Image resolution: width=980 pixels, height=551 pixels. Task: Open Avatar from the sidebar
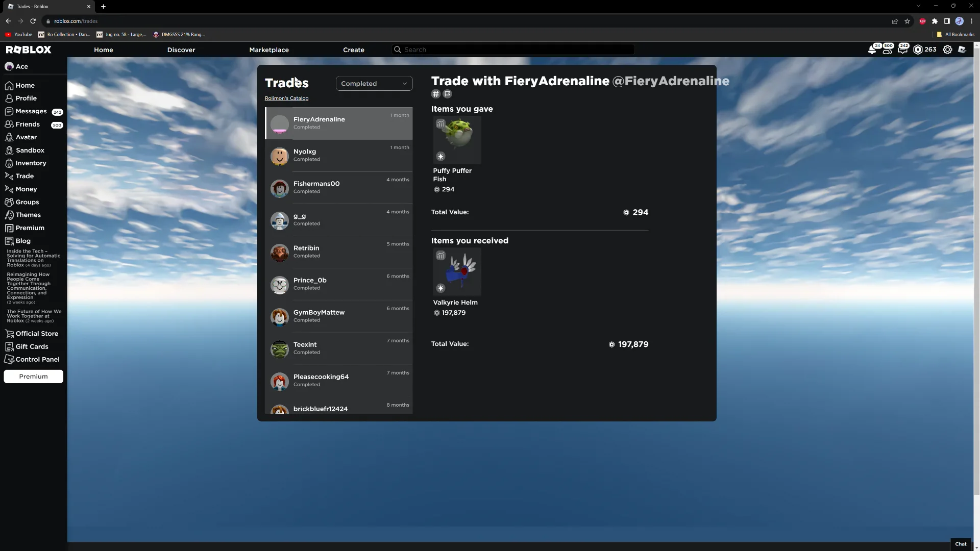tap(26, 137)
